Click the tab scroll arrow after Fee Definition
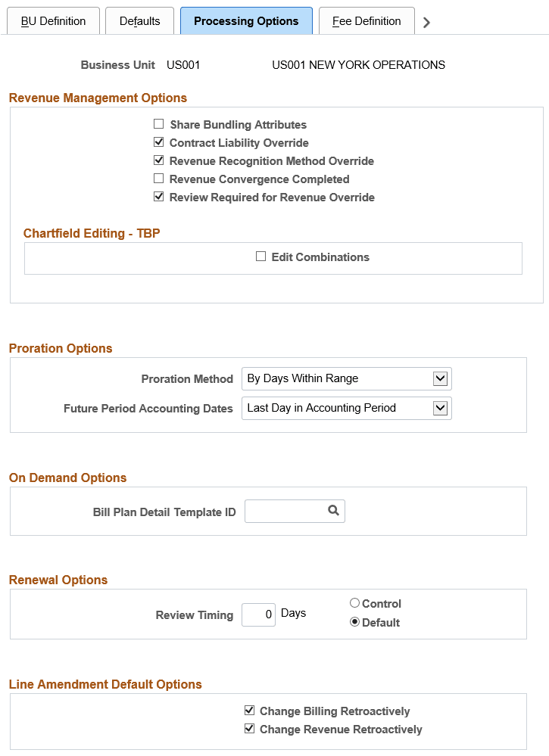The height and width of the screenshot is (756, 549). click(426, 22)
